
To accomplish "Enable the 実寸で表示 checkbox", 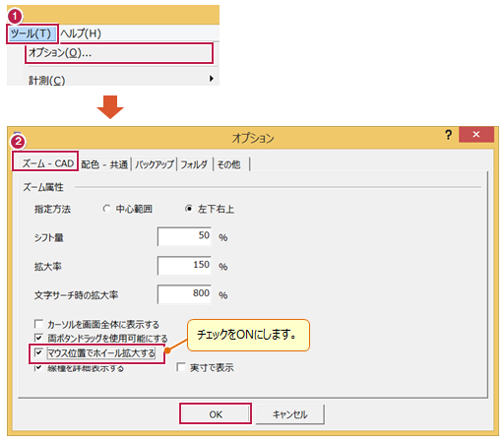I will tap(181, 367).
